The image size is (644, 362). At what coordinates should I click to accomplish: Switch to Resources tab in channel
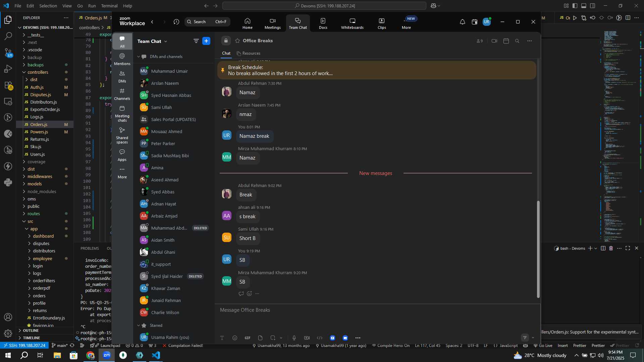pyautogui.click(x=248, y=53)
